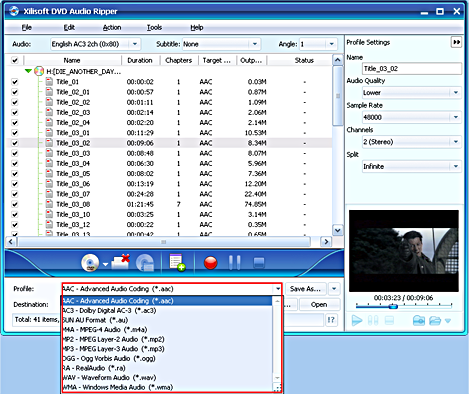The height and width of the screenshot is (394, 469).
Task: Pause the preview video
Action: pyautogui.click(x=373, y=321)
